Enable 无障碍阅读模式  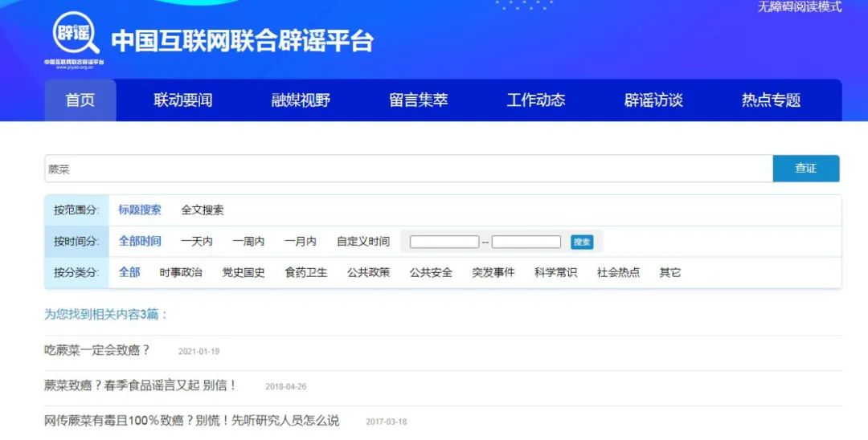point(800,6)
